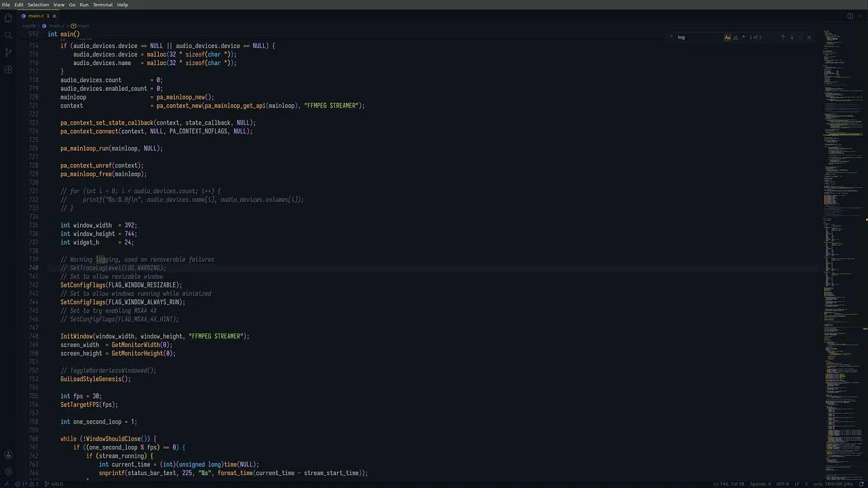Screen dimensions: 868x488
Task: Toggle Match Case in find widget
Action: 728,37
